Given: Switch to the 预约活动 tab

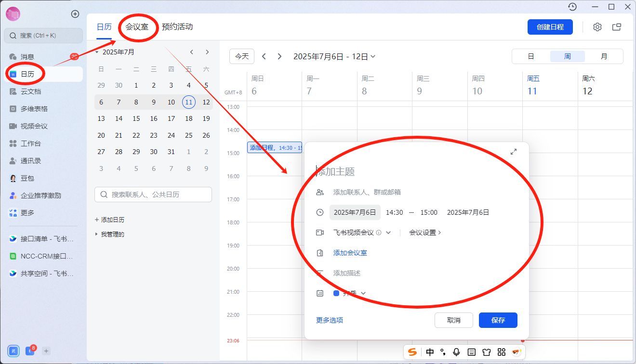Looking at the screenshot, I should [177, 27].
